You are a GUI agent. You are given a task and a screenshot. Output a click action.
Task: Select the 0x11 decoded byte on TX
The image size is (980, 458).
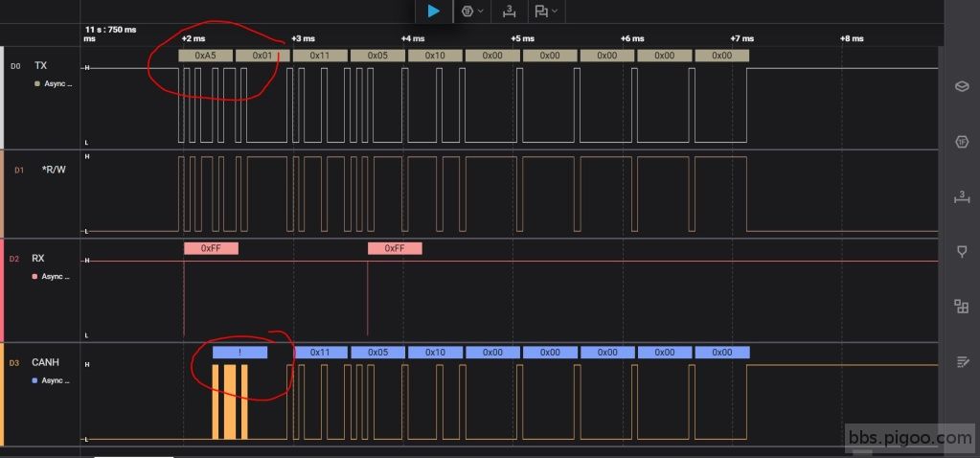320,56
